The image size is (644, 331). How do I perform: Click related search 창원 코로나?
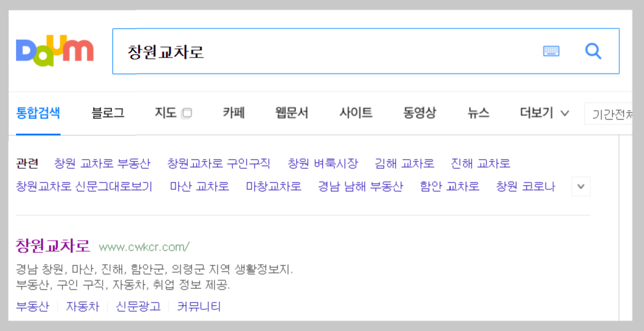click(x=526, y=187)
